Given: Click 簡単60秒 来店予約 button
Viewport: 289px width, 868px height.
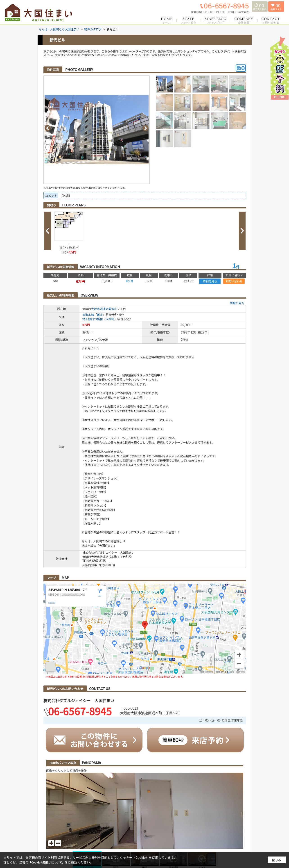Looking at the screenshot, I should [195, 740].
